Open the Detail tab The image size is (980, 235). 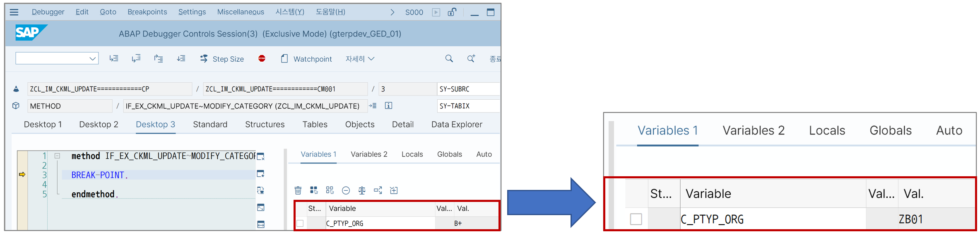[x=403, y=125]
